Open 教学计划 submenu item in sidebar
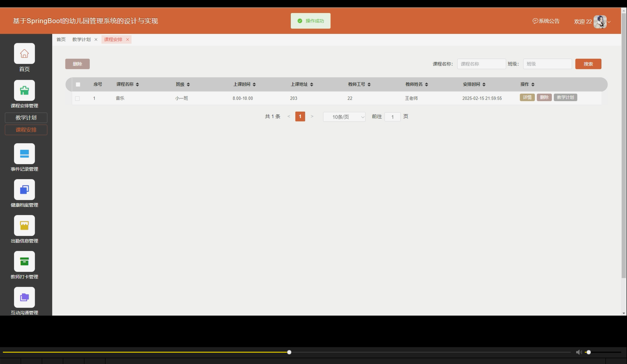Screen dimensions: 627x364 pyautogui.click(x=26, y=117)
